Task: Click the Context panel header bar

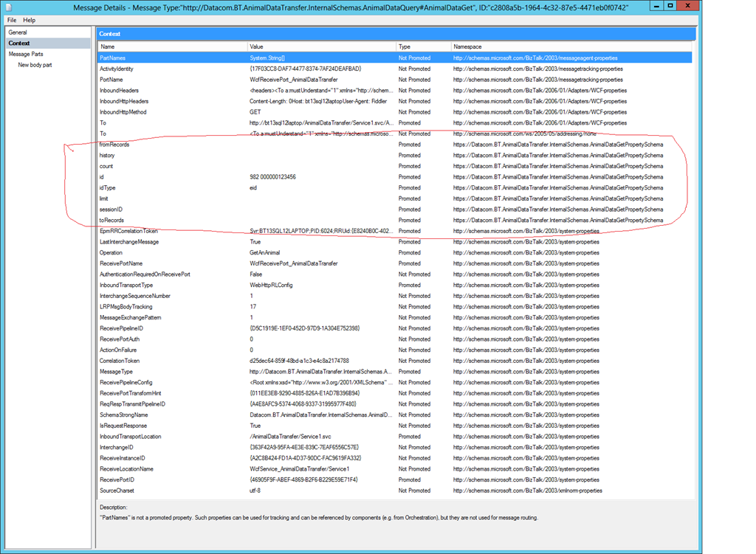Action: coord(396,34)
